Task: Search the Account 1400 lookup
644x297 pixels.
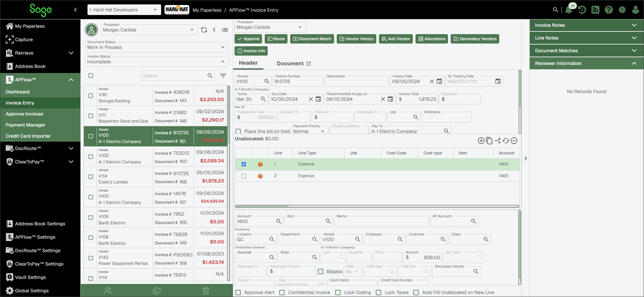Action: (278, 221)
